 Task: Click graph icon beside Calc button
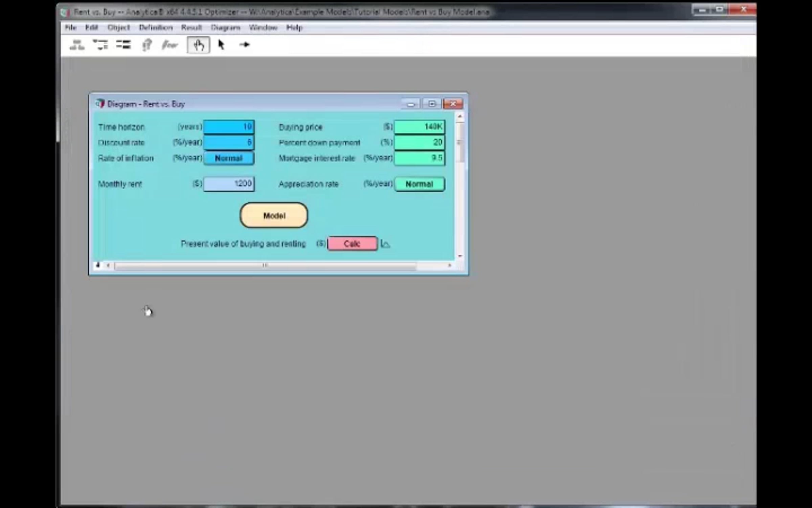tap(385, 244)
